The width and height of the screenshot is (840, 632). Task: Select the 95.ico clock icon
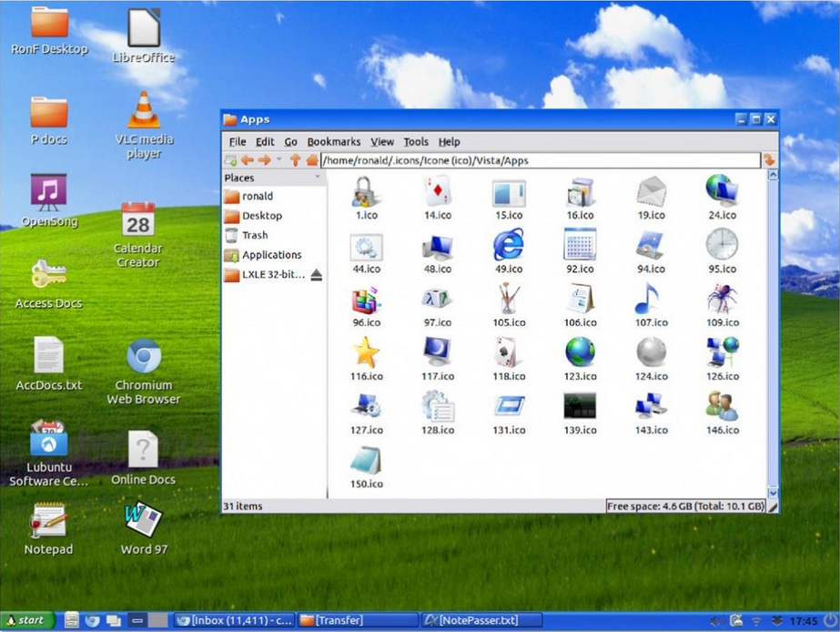[x=722, y=245]
